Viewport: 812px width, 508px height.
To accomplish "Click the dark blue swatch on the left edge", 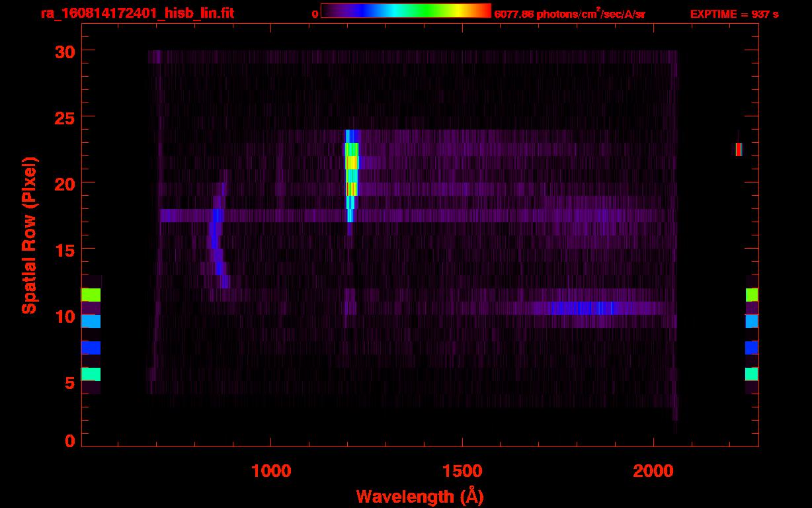I will pyautogui.click(x=91, y=347).
